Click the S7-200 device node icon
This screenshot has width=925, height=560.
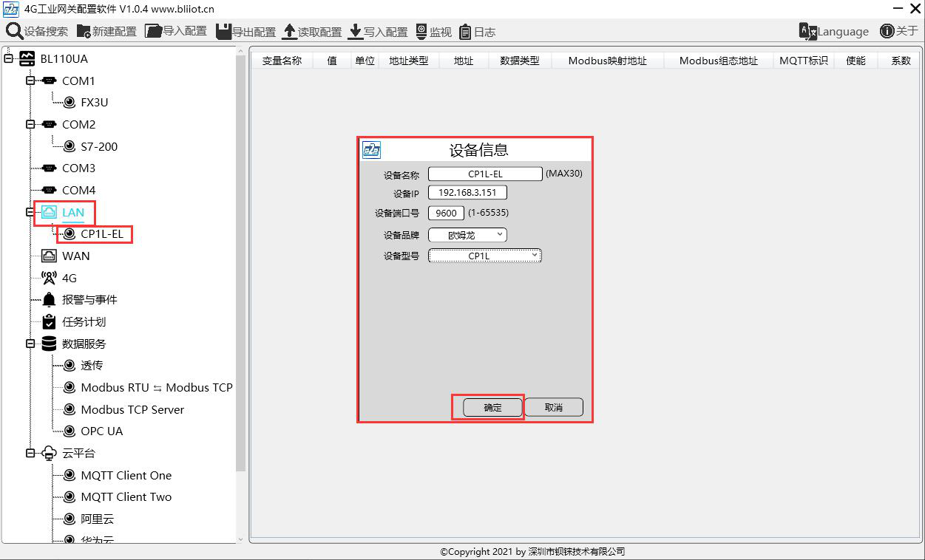tap(69, 146)
